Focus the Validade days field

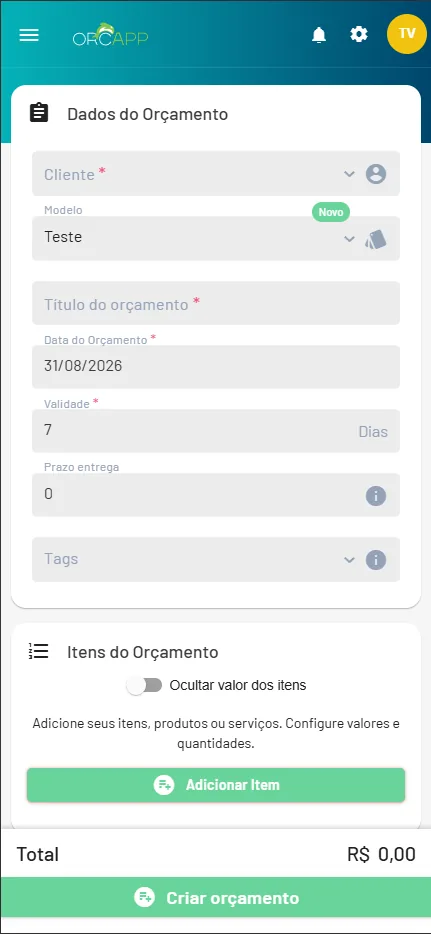216,431
